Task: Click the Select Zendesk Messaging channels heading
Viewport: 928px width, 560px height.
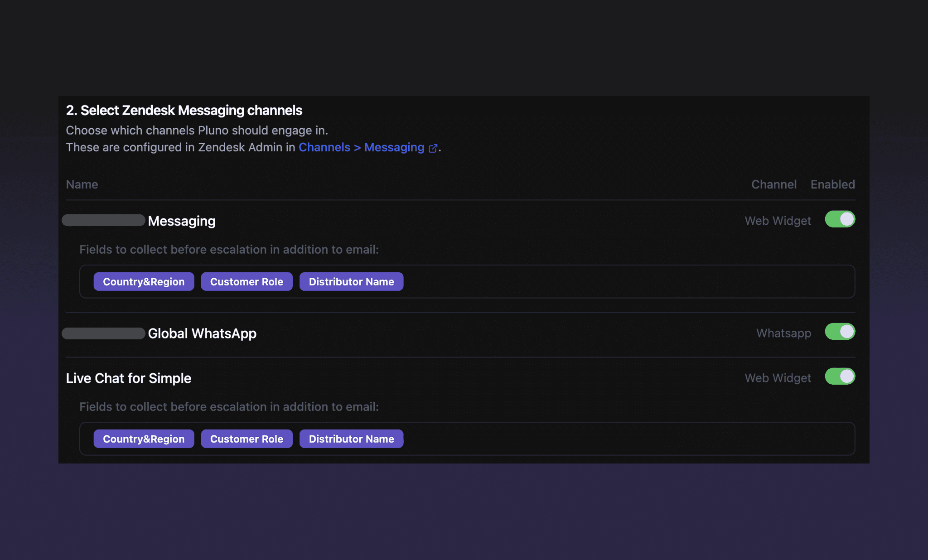Action: (x=184, y=110)
